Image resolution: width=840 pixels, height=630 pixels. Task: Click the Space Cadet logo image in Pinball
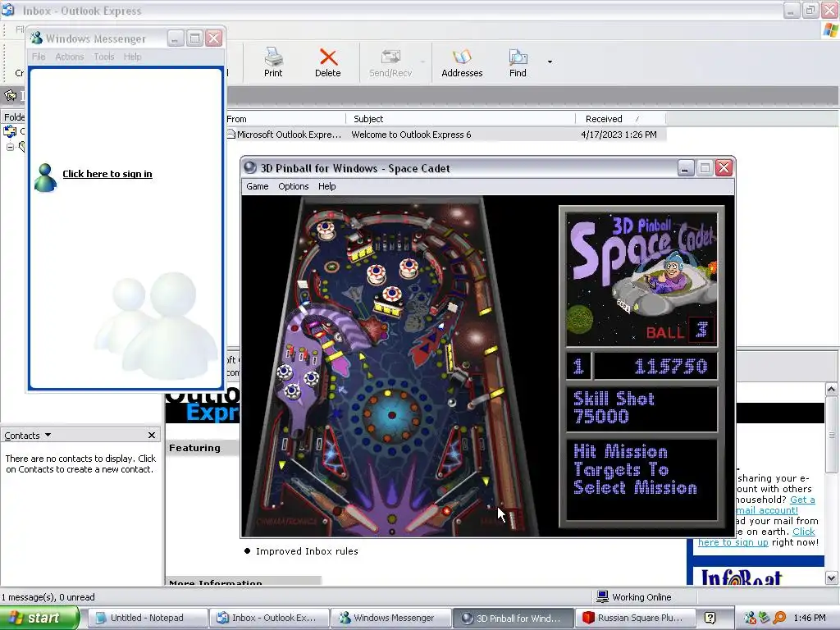tap(641, 279)
